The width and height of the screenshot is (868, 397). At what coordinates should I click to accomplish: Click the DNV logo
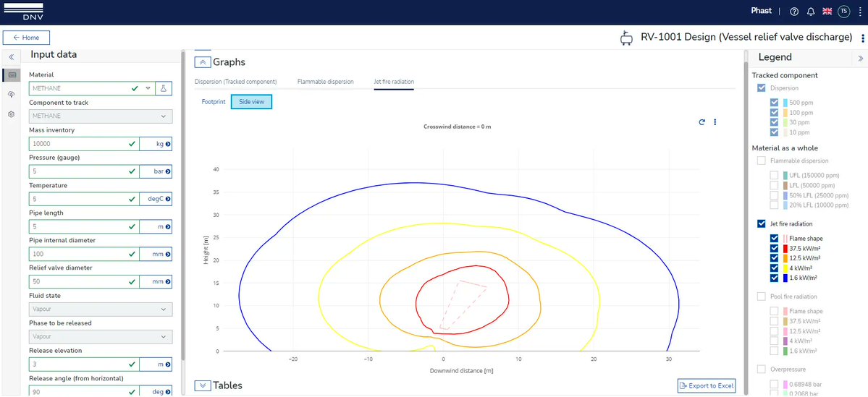23,12
